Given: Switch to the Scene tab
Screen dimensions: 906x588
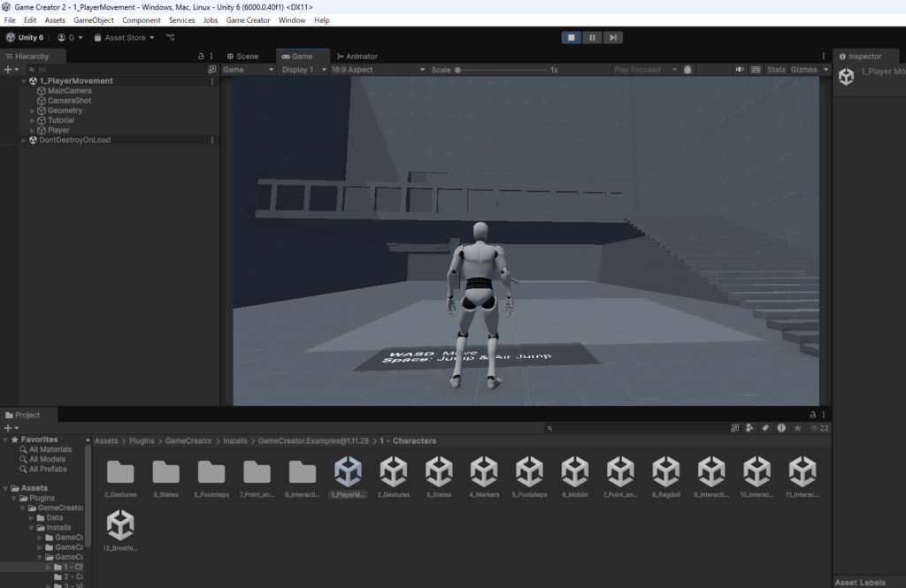Looking at the screenshot, I should coord(242,57).
